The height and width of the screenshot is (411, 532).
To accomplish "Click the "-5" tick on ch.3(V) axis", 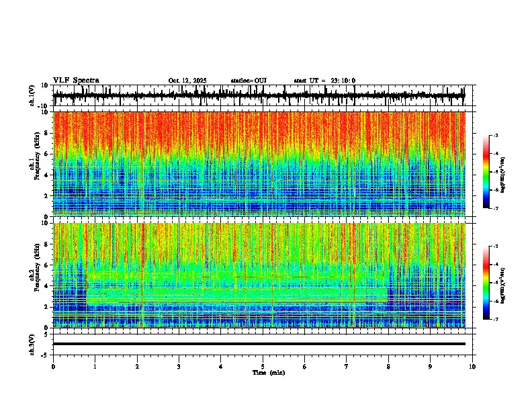I will pos(45,355).
